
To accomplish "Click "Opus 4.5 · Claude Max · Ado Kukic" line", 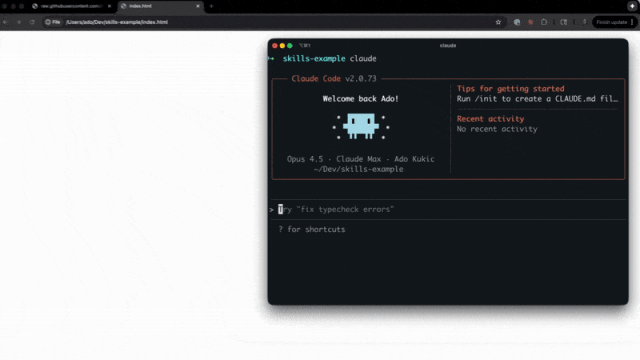I will [x=360, y=159].
